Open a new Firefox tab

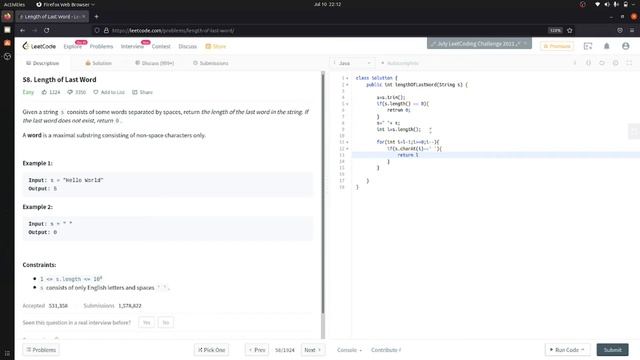tap(96, 17)
